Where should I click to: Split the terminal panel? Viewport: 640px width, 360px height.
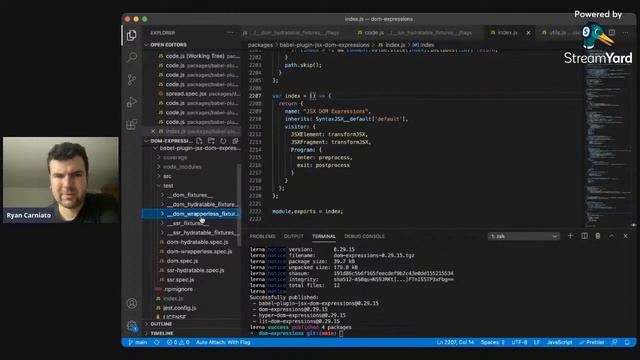(584, 236)
